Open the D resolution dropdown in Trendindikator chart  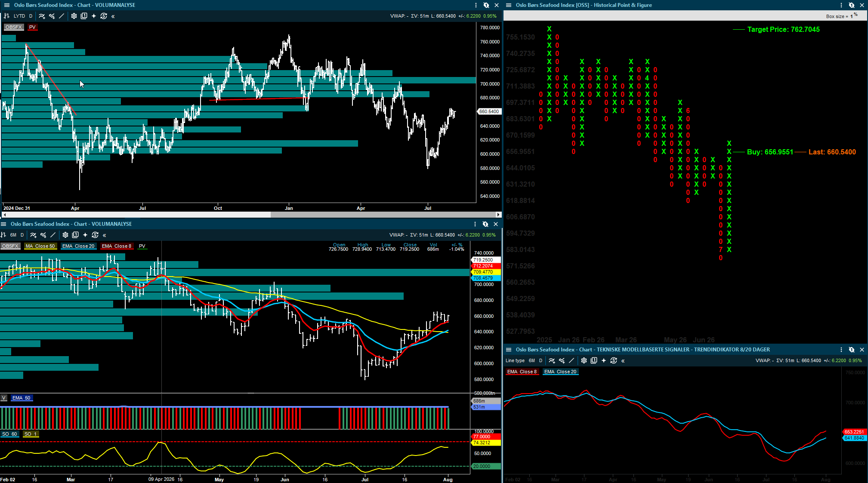point(541,360)
